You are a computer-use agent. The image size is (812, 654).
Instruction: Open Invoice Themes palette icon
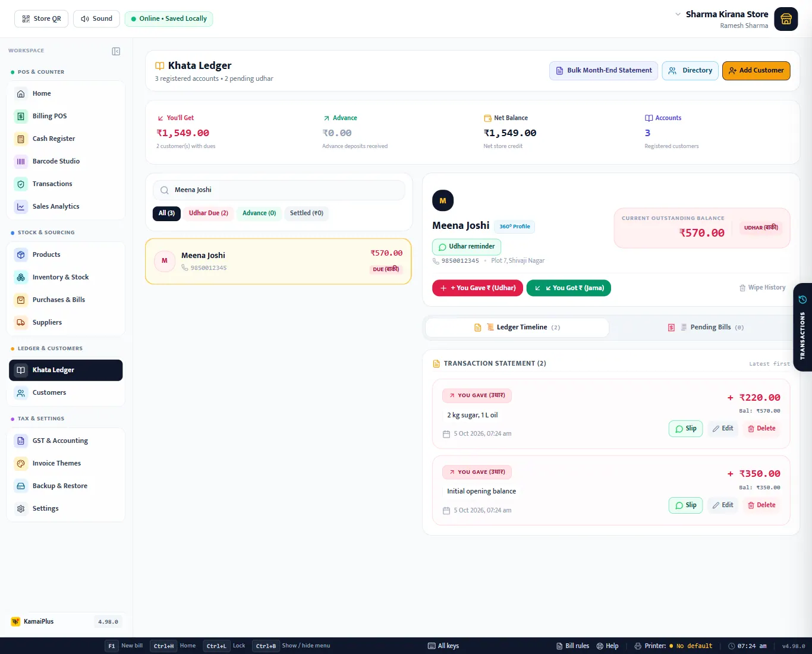(x=21, y=463)
